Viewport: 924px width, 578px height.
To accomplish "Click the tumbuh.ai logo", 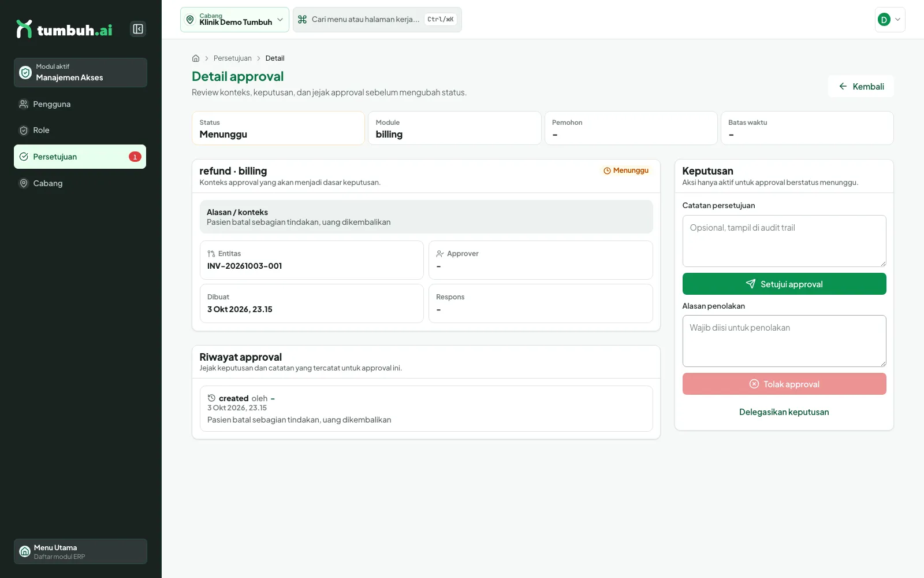I will [64, 29].
